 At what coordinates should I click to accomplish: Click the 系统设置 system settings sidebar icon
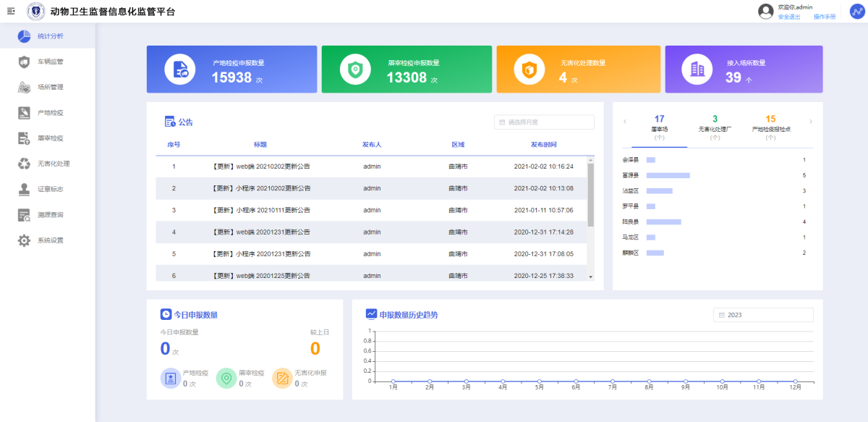tap(22, 240)
